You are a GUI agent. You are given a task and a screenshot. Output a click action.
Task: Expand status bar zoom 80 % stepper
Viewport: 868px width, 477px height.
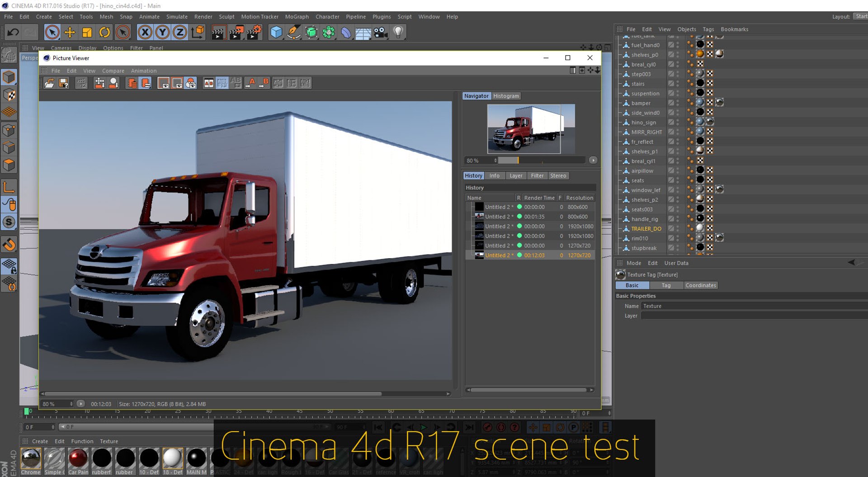pyautogui.click(x=71, y=404)
